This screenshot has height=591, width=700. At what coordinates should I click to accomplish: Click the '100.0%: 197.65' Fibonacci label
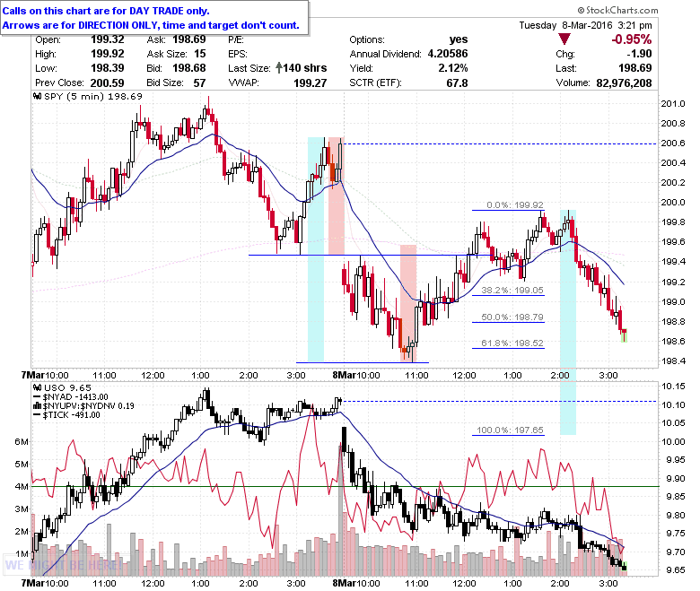[510, 430]
